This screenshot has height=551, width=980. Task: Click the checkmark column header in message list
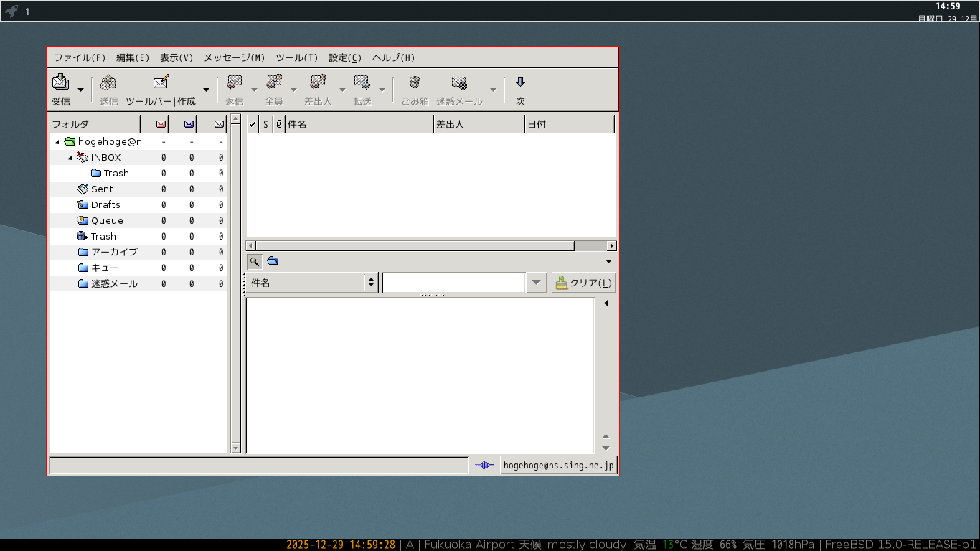click(253, 124)
